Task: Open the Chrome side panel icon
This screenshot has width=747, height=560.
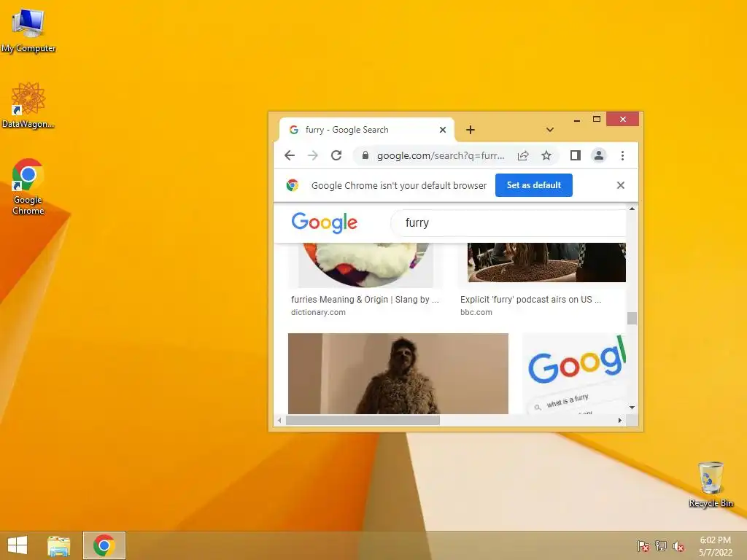Action: [576, 156]
